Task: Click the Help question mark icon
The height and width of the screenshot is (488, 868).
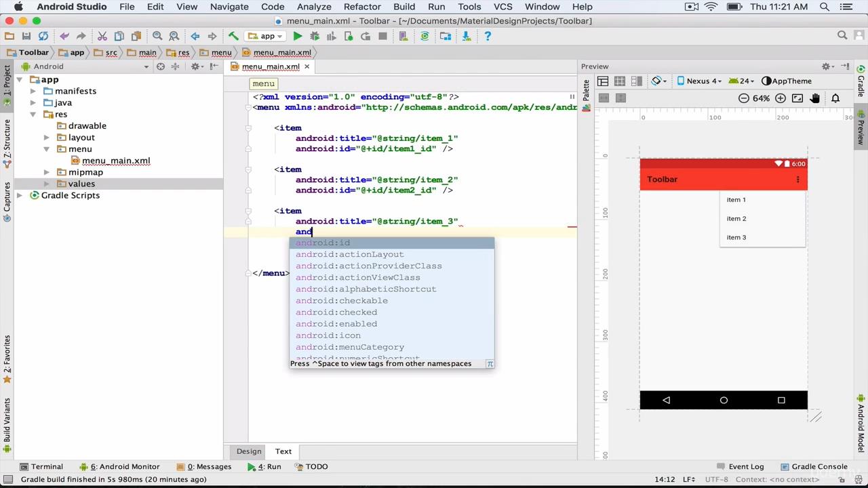Action: [488, 36]
